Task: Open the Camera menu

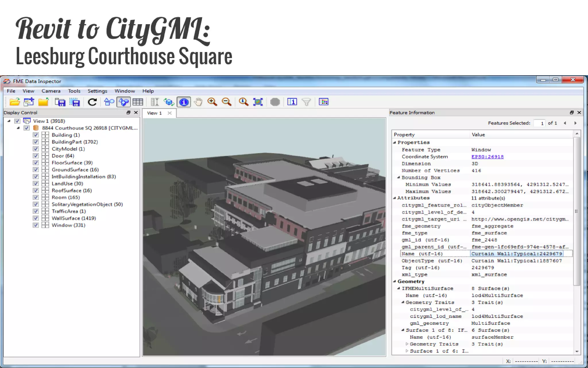Action: pos(51,91)
